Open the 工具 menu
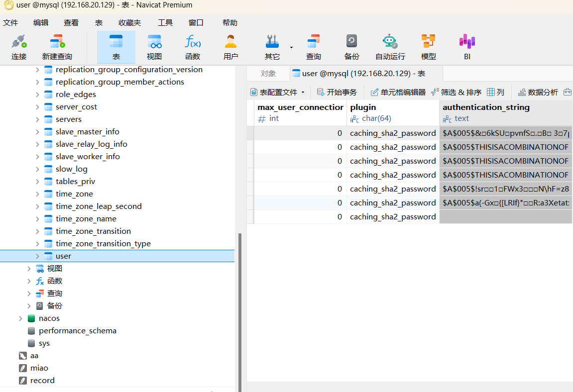573x392 pixels. [165, 23]
